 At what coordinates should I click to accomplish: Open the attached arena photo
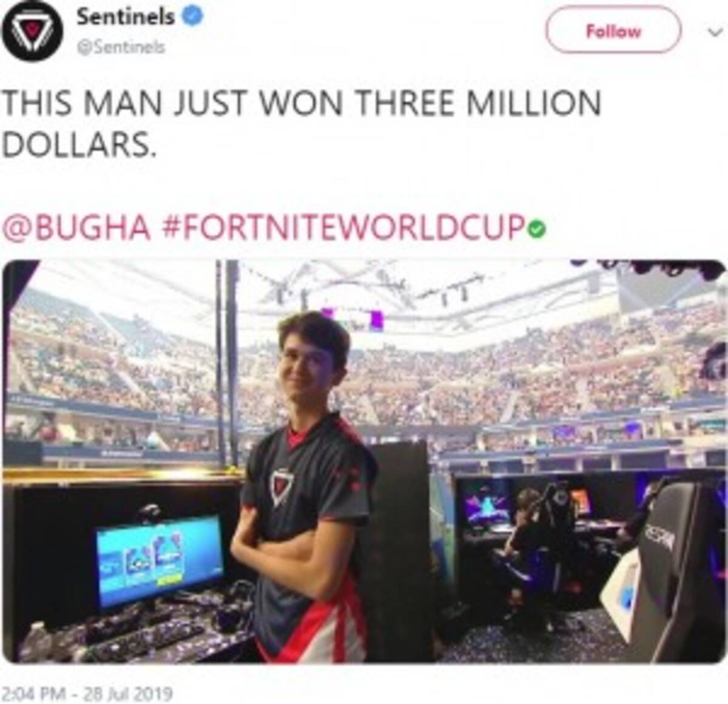(x=364, y=461)
